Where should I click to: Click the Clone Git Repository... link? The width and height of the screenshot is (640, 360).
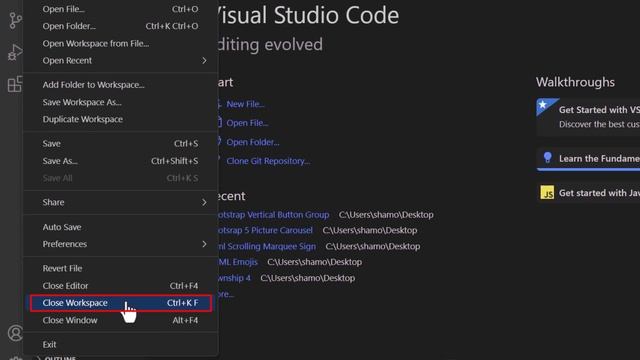point(268,161)
